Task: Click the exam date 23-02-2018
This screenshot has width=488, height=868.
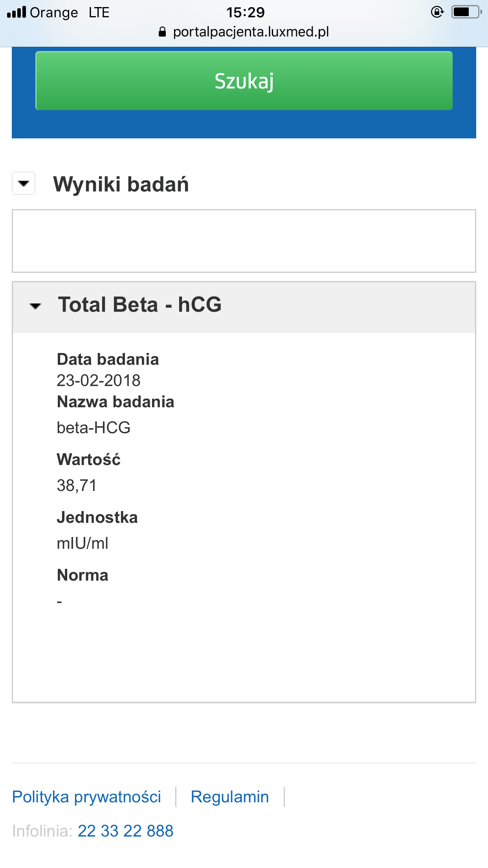Action: 99,381
